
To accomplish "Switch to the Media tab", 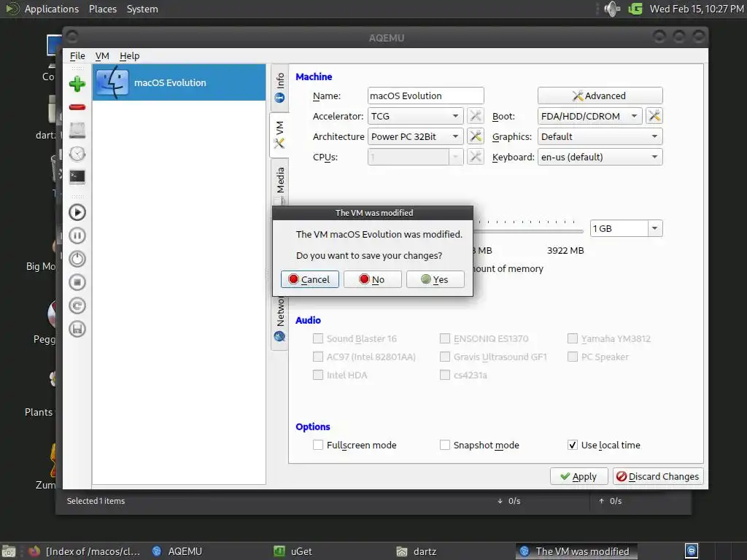I will coord(279,183).
